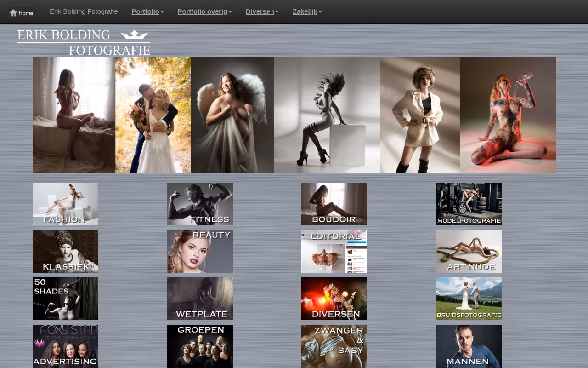588x368 pixels.
Task: View the Art Nude gallery thumbnail
Action: click(x=469, y=251)
